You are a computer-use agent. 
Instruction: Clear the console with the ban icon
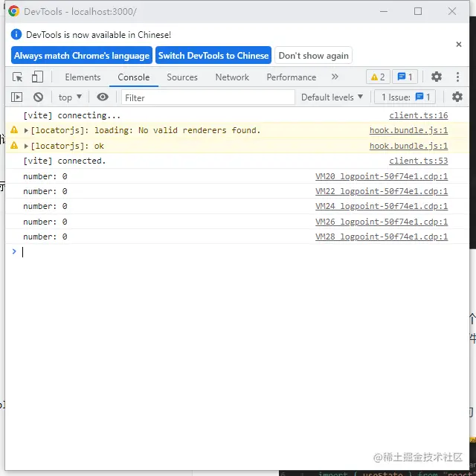coord(38,97)
